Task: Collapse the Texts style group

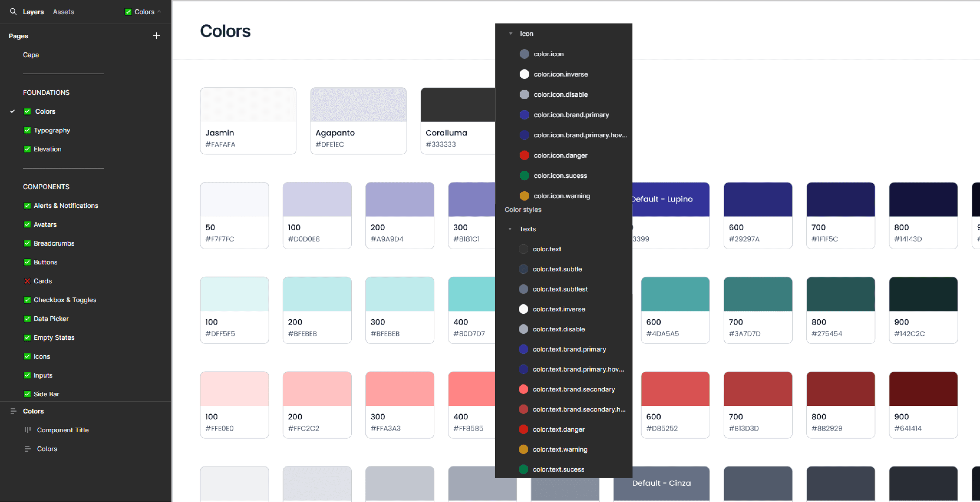Action: point(510,229)
